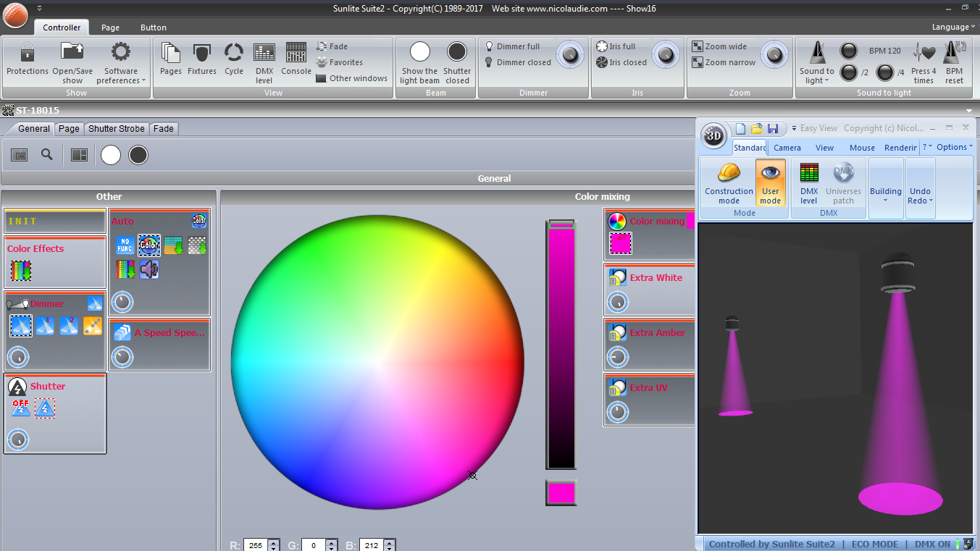Enable User mode in Easy View
The width and height of the screenshot is (980, 551).
(771, 184)
